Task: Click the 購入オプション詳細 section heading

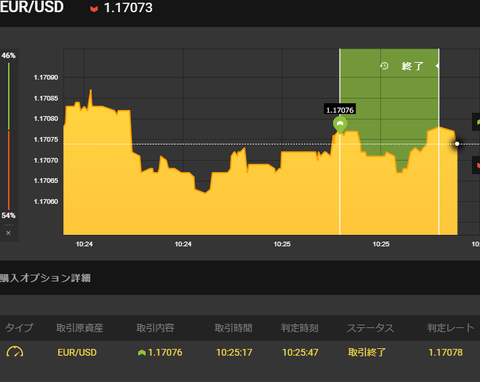Action: [x=45, y=278]
